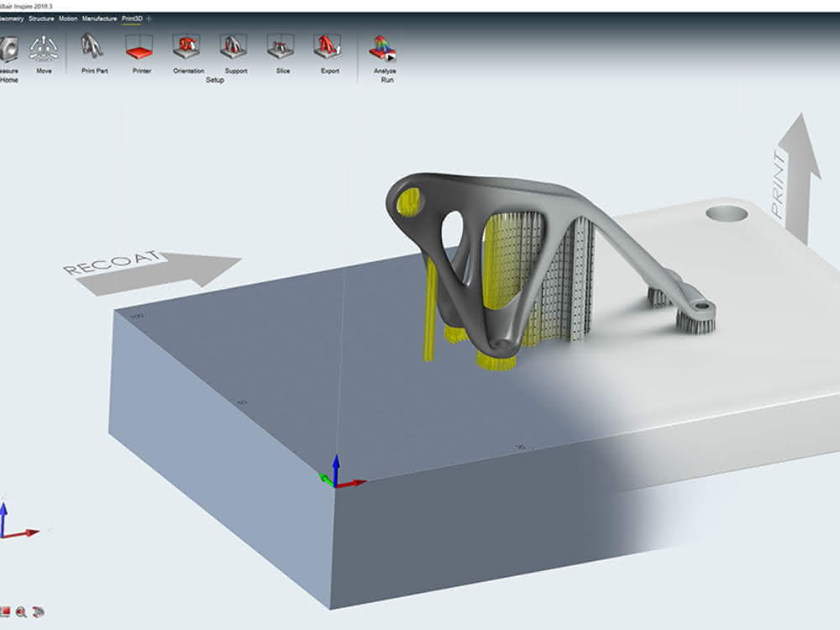Select the Support generation tool
Viewport: 840px width, 630px height.
(234, 46)
